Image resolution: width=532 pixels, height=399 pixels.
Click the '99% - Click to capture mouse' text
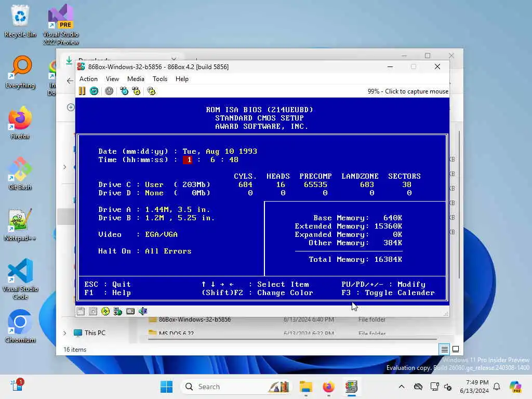point(408,91)
